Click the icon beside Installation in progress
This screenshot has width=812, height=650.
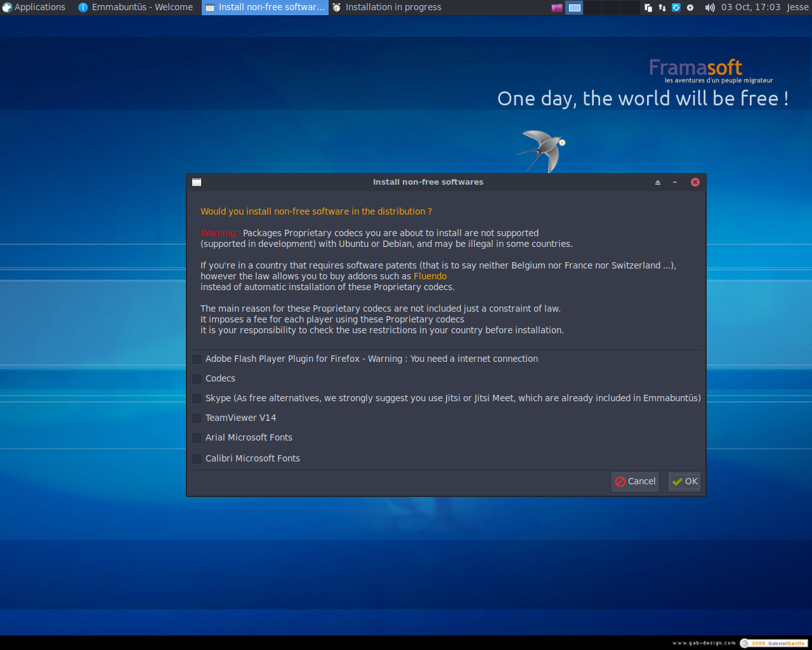pyautogui.click(x=337, y=8)
